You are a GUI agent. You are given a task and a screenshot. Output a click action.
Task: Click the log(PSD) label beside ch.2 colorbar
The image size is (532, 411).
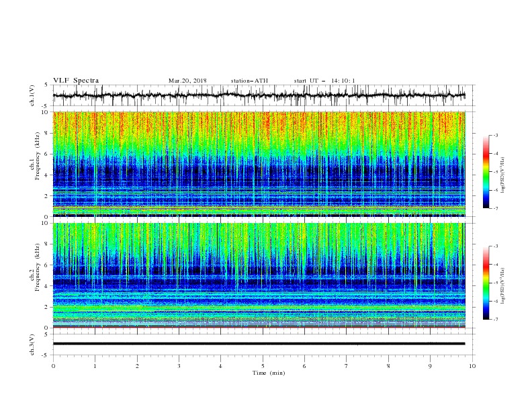pyautogui.click(x=502, y=285)
